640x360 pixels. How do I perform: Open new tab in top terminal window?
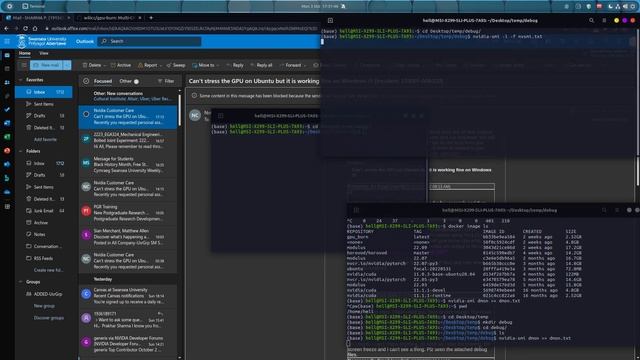tap(330, 20)
